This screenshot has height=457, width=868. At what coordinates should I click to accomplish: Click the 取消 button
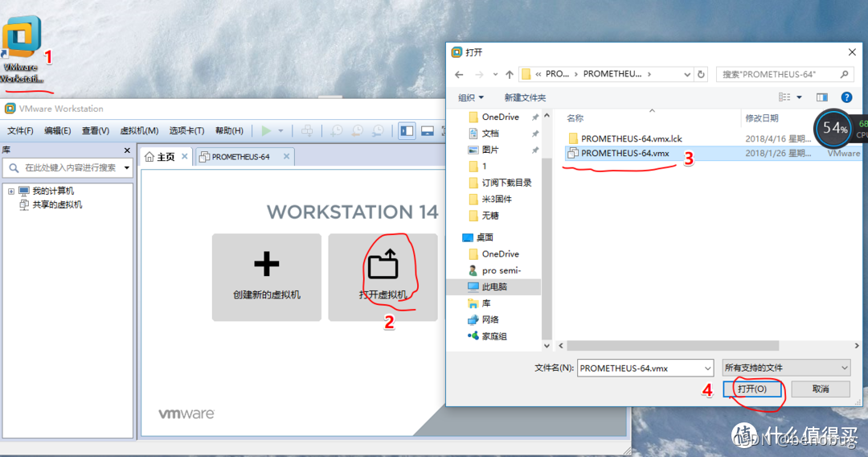point(821,389)
